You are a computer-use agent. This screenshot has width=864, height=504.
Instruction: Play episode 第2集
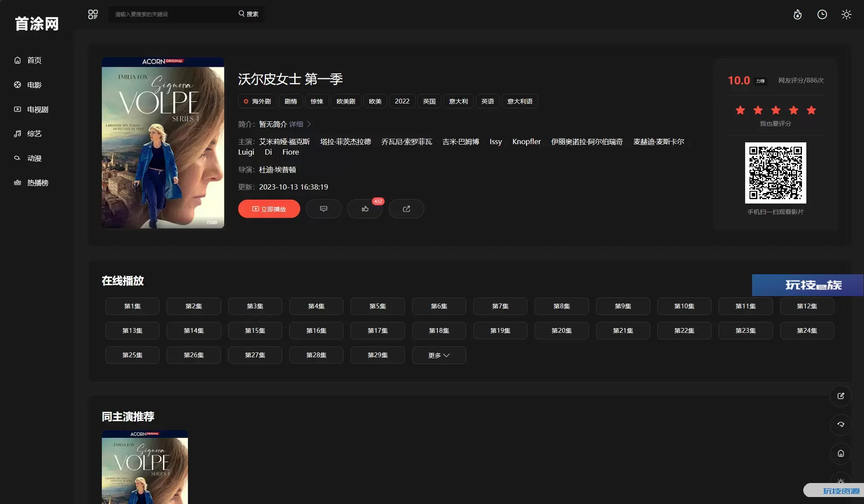click(194, 306)
